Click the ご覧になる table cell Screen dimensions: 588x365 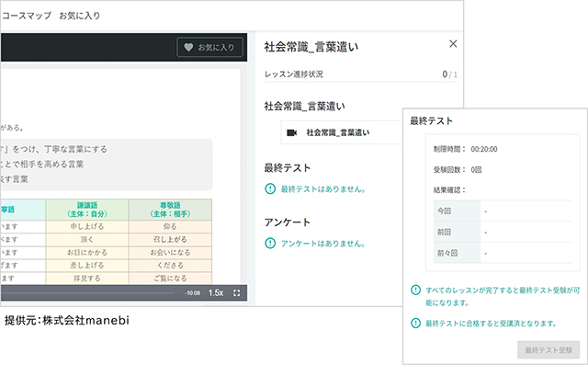click(x=170, y=279)
